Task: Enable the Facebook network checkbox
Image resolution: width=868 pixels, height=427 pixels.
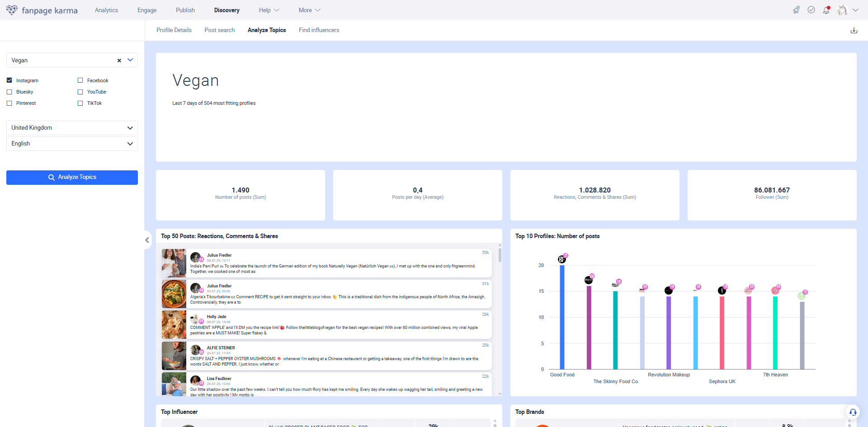Action: pos(80,80)
